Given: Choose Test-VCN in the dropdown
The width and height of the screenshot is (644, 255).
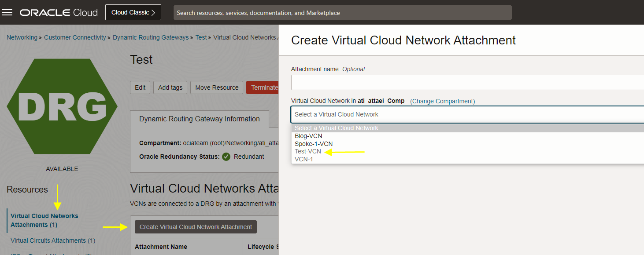Looking at the screenshot, I should point(308,151).
